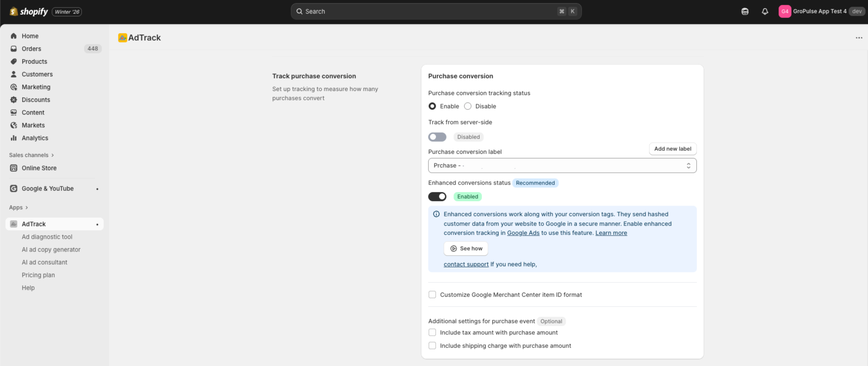Click the Online Store sales channel icon

[x=13, y=168]
